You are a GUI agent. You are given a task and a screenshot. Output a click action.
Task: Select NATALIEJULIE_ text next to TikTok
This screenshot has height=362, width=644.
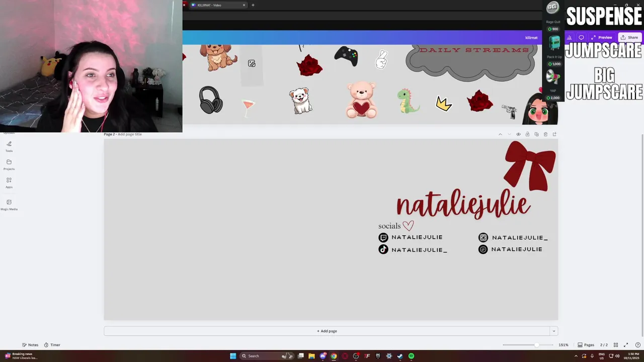click(419, 250)
